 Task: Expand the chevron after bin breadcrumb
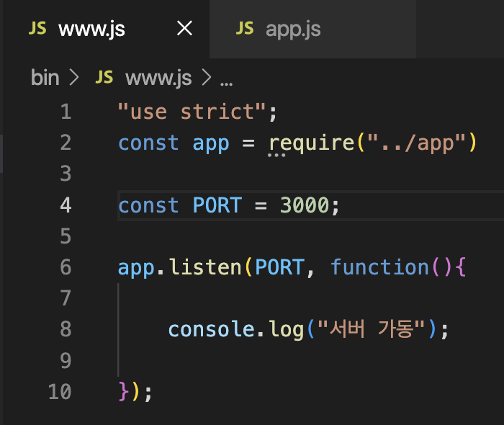click(x=74, y=78)
